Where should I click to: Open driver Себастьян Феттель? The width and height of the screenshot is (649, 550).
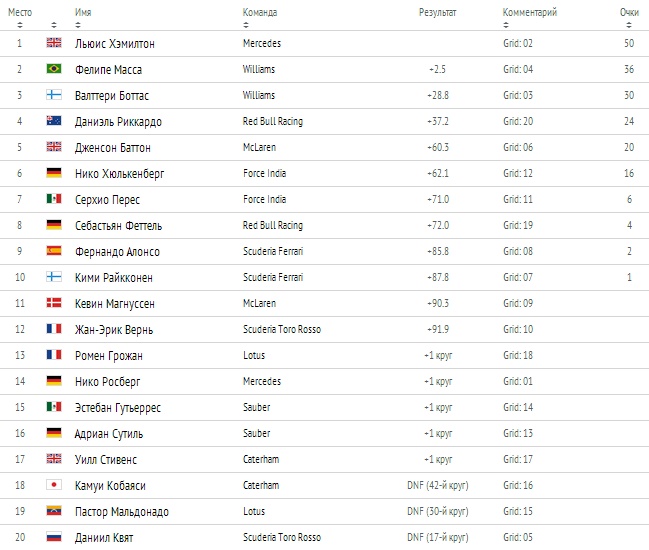118,226
